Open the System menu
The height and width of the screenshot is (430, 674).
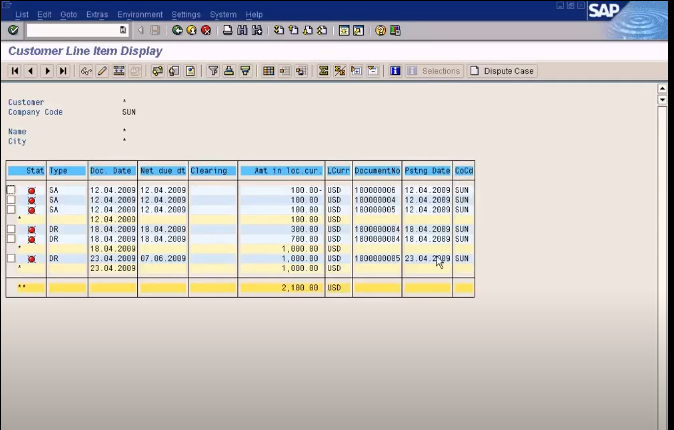click(x=223, y=15)
